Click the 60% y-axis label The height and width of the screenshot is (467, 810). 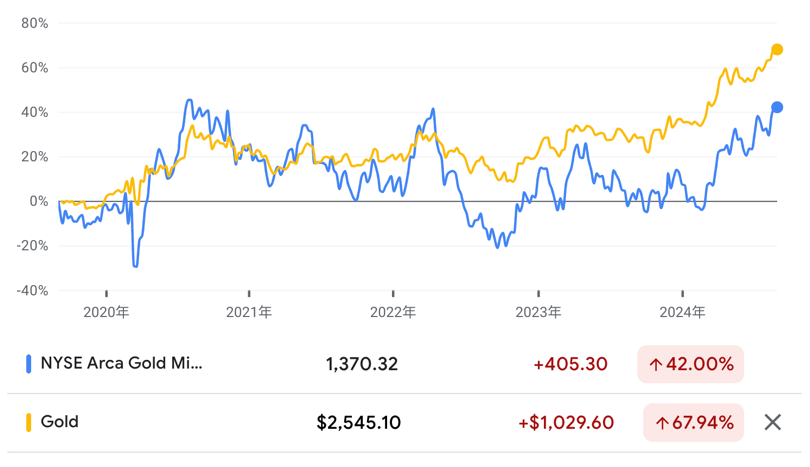pos(35,68)
